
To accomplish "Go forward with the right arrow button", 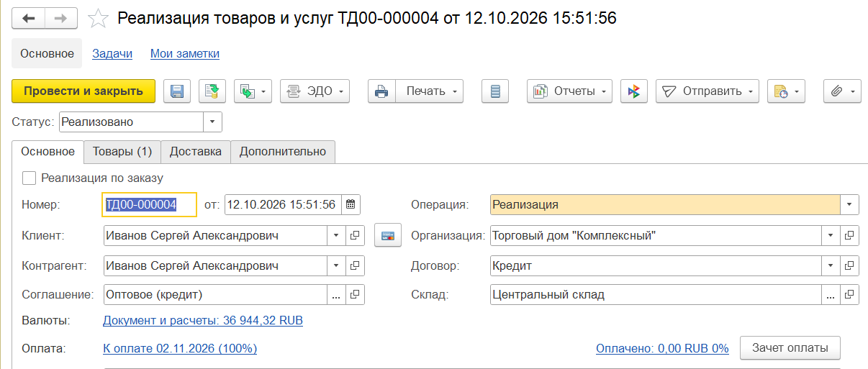I will pyautogui.click(x=60, y=18).
